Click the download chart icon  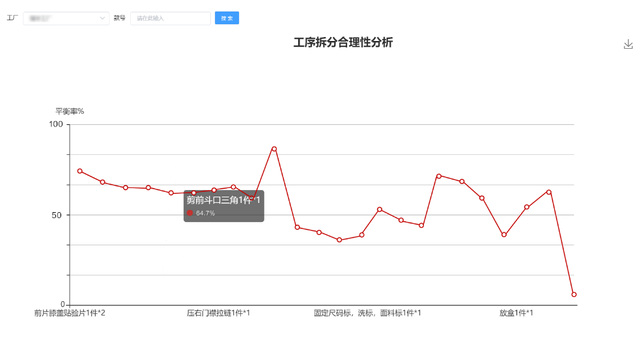click(628, 44)
